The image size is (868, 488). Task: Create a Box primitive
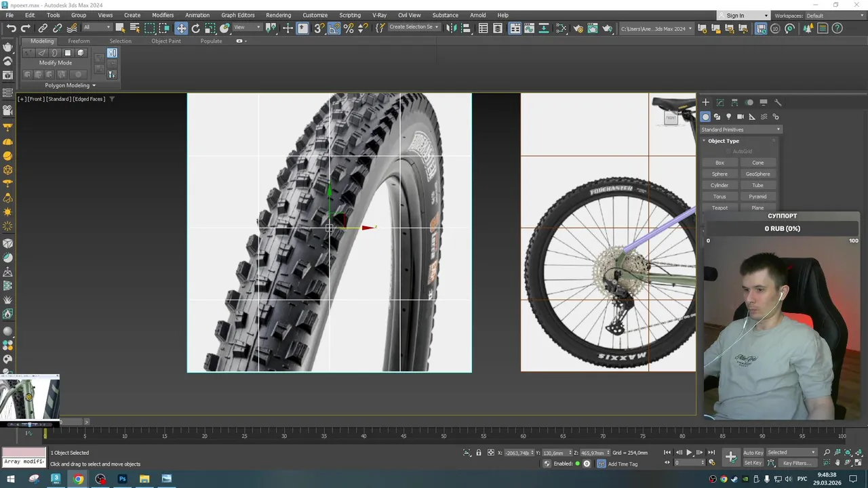(719, 163)
